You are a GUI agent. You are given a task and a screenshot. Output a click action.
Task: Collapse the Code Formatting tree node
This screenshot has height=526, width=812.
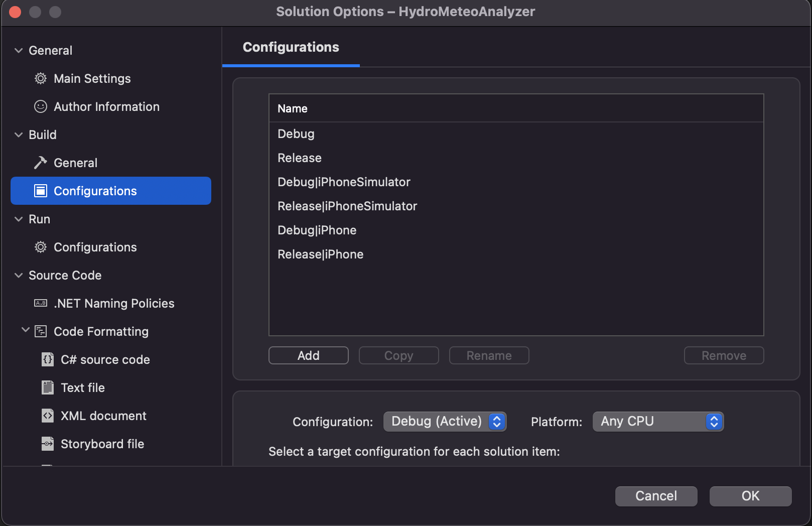[26, 330]
